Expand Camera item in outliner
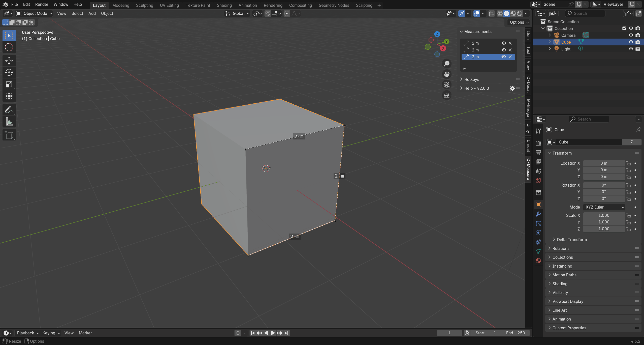 pyautogui.click(x=550, y=35)
